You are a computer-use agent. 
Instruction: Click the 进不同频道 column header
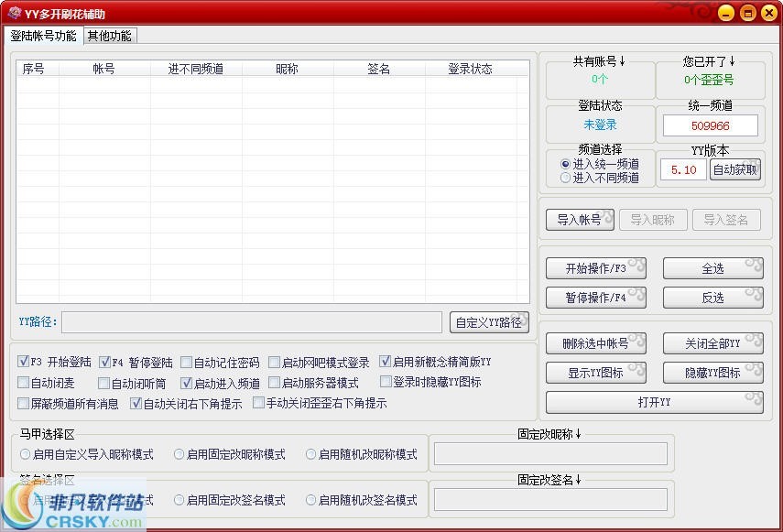(196, 69)
